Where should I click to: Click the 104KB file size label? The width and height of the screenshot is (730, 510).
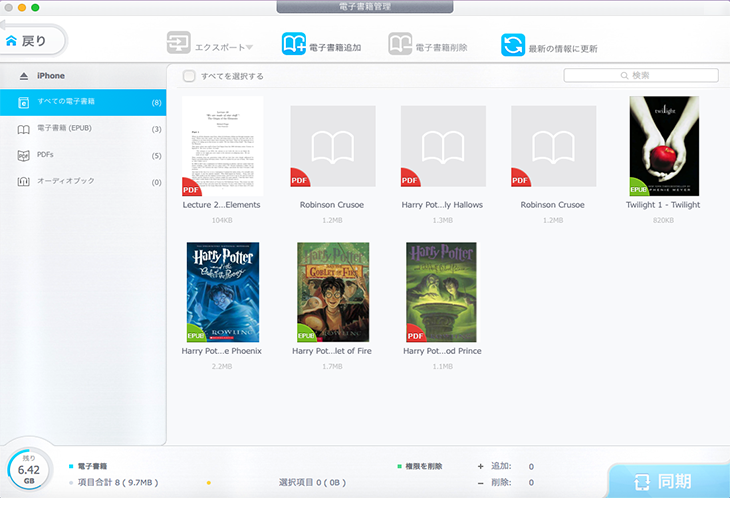tap(222, 220)
